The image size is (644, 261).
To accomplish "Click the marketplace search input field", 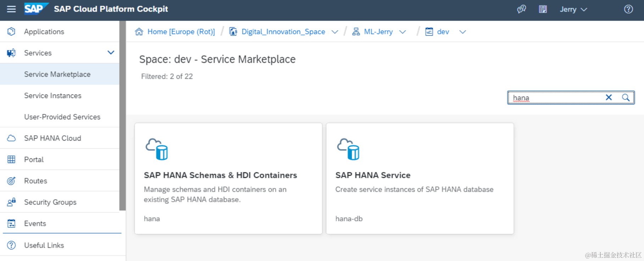I will click(x=557, y=98).
